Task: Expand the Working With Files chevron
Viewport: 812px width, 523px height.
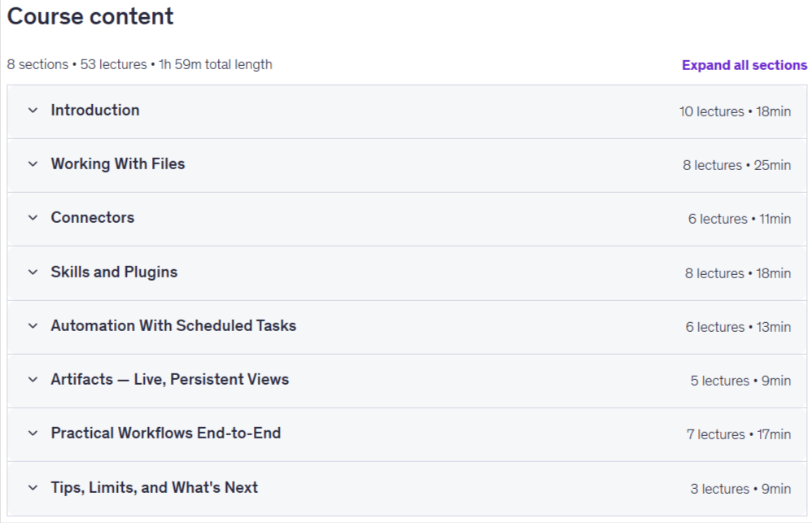Action: [33, 164]
